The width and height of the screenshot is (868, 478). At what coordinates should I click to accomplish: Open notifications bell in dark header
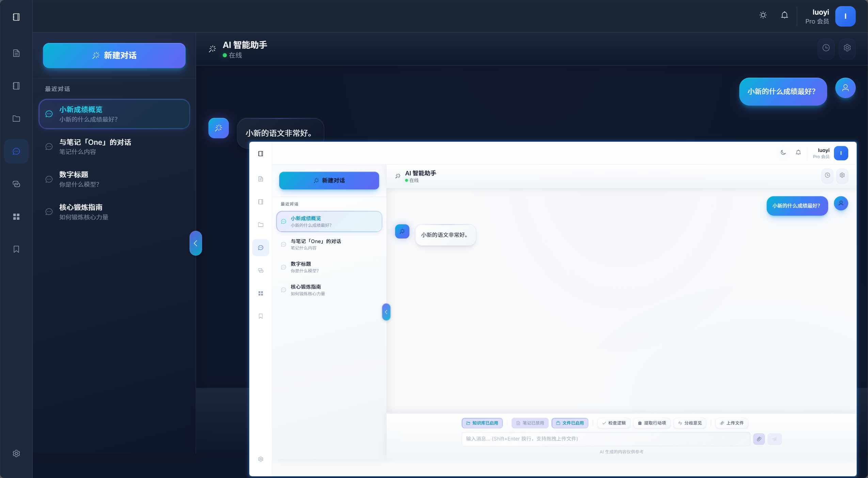pos(784,15)
